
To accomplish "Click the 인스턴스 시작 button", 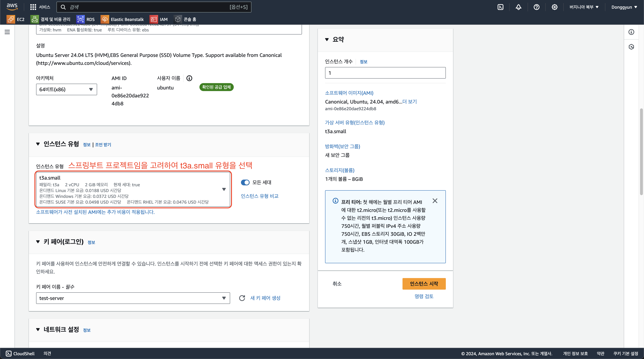I will point(424,284).
